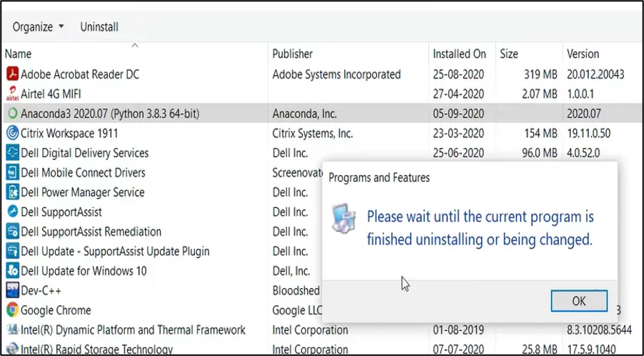Screen dimensions: 644x356
Task: Click the Dev-C++ icon
Action: coord(13,290)
